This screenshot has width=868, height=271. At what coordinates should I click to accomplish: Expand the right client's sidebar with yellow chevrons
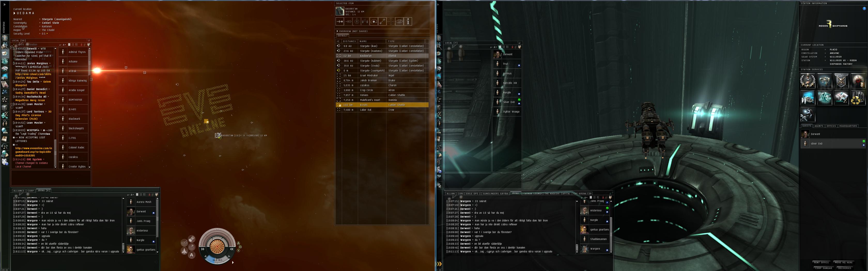click(439, 264)
